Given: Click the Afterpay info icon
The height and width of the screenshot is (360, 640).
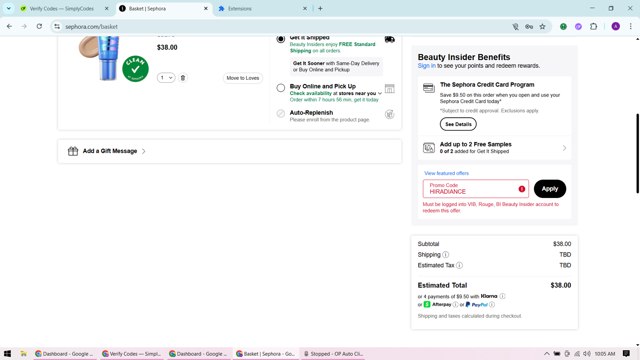Looking at the screenshot, I should pos(455,304).
